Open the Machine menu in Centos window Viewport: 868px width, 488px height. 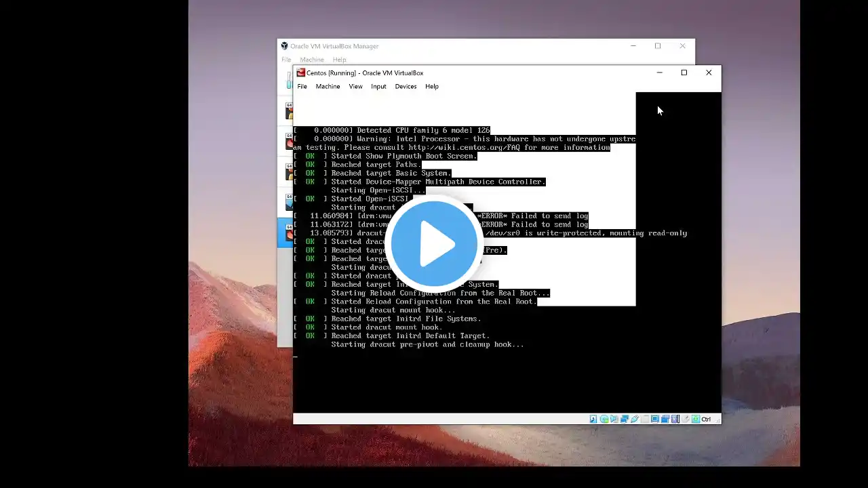[328, 87]
